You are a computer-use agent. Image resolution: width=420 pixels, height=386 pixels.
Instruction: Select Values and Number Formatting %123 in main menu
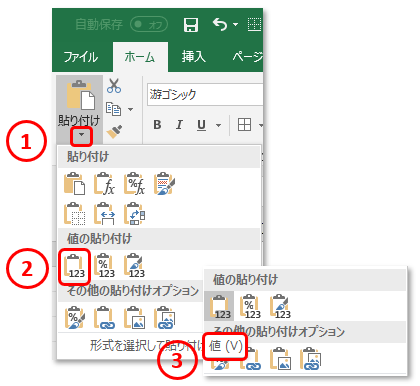(x=104, y=266)
